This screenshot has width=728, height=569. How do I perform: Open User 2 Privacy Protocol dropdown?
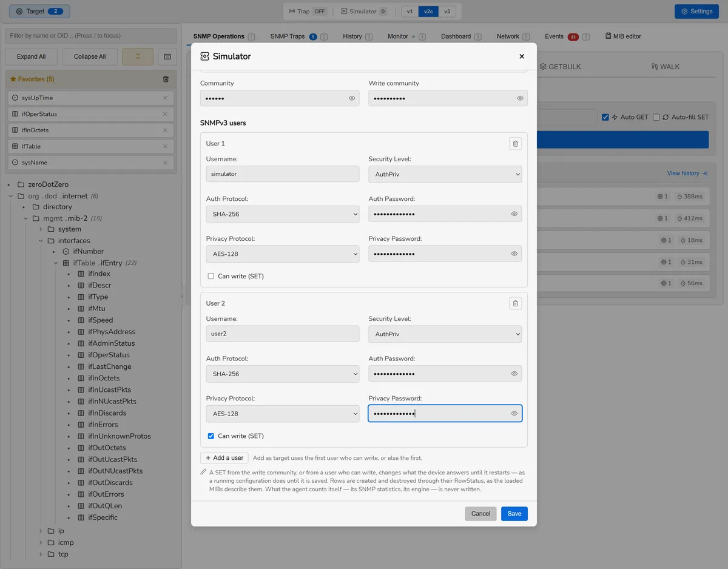point(283,414)
